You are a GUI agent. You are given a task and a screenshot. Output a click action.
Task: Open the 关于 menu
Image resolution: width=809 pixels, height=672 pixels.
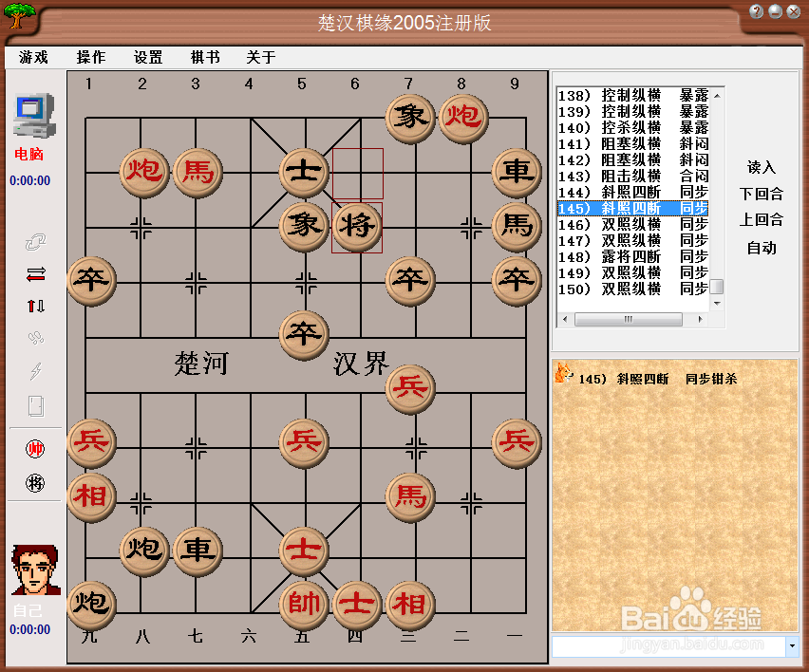260,57
